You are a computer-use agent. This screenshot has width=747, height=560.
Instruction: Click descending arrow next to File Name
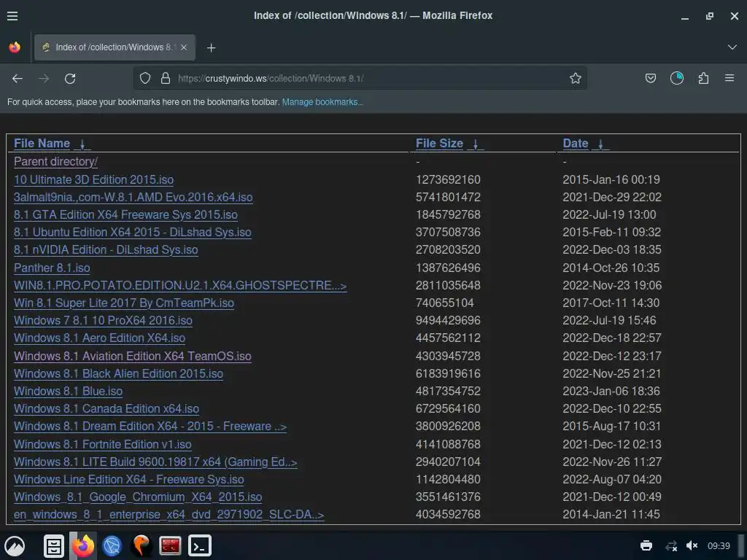coord(82,144)
